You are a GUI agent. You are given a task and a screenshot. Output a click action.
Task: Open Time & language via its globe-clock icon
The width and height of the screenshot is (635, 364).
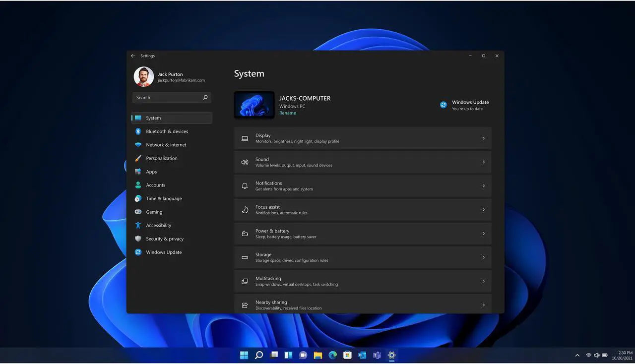138,198
